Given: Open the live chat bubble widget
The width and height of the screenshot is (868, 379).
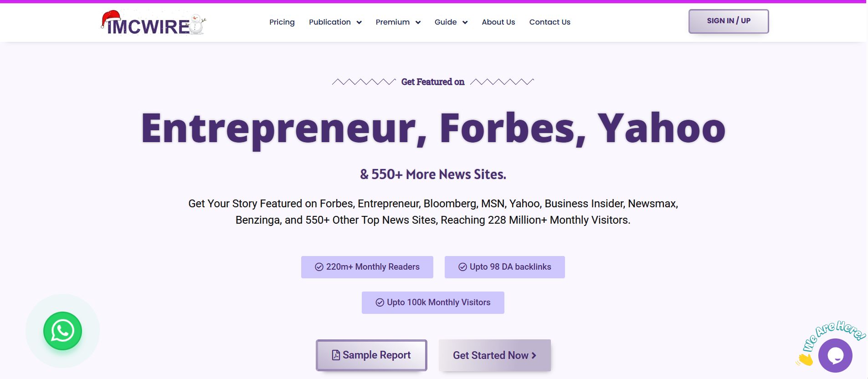Looking at the screenshot, I should tap(835, 355).
